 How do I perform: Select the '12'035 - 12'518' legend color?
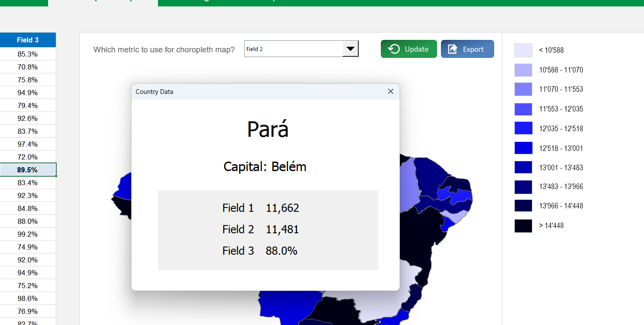[x=523, y=128]
